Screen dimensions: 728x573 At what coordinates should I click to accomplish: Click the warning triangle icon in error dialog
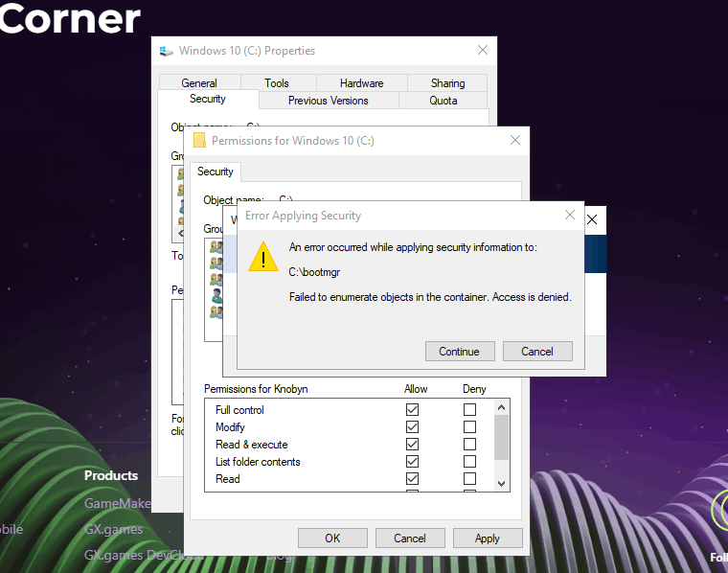point(263,257)
